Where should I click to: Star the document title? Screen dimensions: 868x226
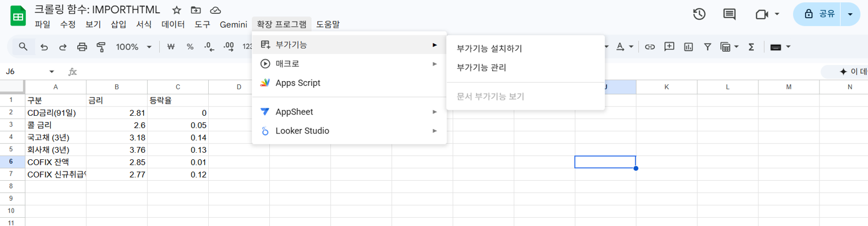tap(176, 10)
